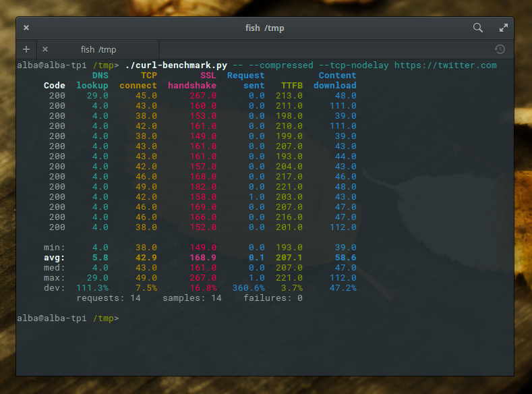This screenshot has height=394, width=532.
Task: Click the deviation value '47.2%'
Action: [343, 288]
